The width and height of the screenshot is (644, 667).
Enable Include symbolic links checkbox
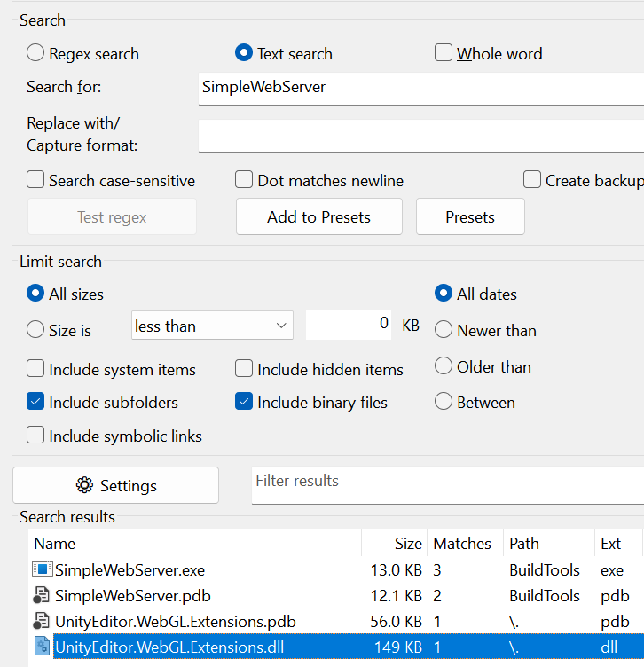(35, 436)
